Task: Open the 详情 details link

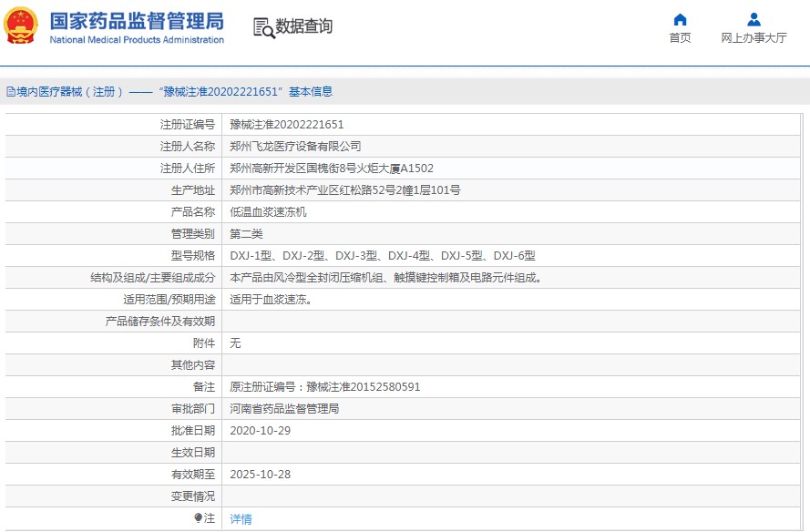Action: (x=241, y=518)
